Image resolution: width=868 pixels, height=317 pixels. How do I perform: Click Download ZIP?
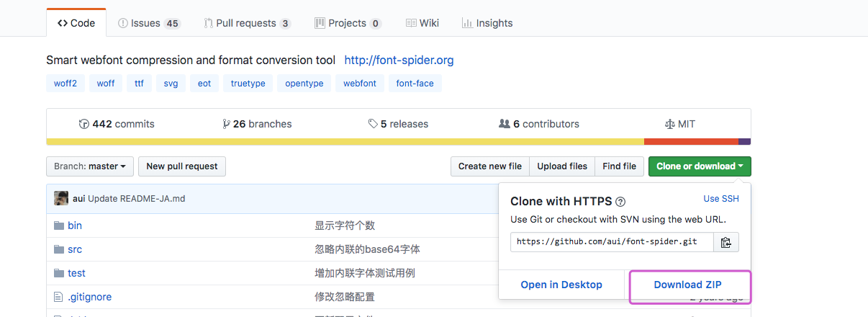click(x=688, y=285)
